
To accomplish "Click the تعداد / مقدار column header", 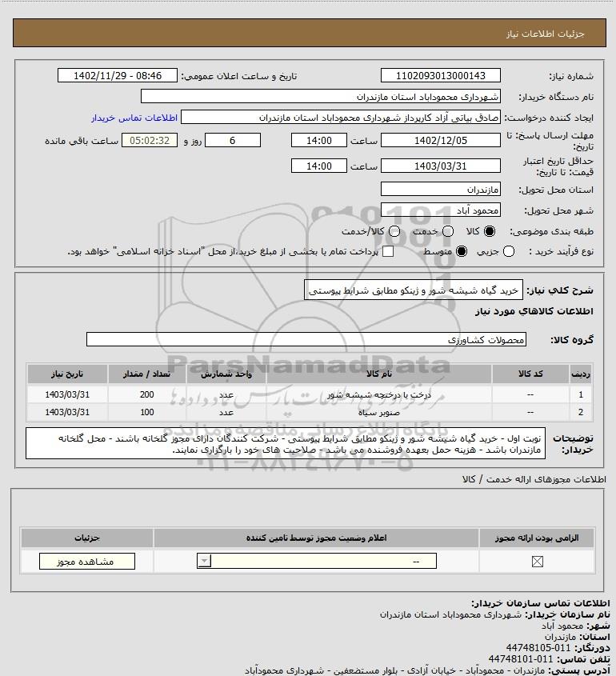I will click(146, 374).
